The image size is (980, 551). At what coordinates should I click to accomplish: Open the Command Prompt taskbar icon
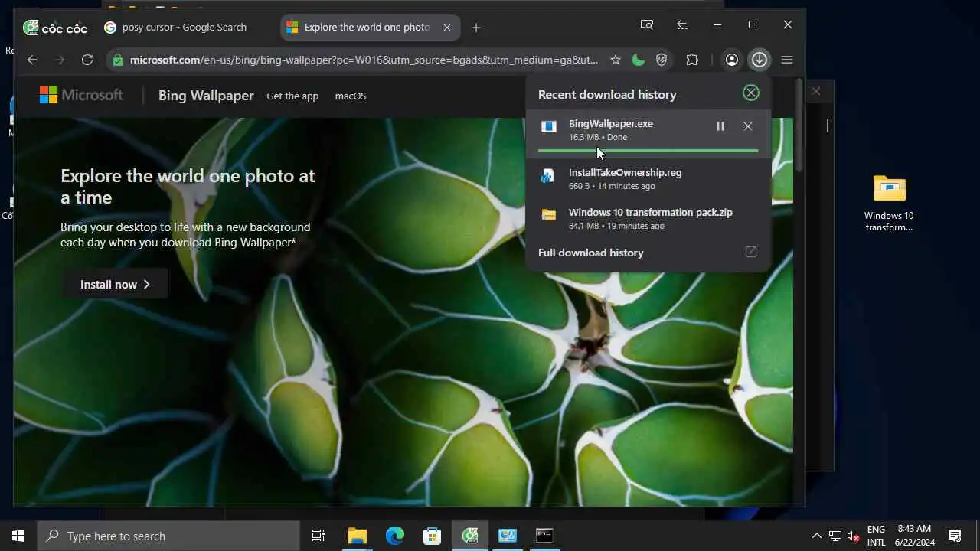(x=544, y=536)
